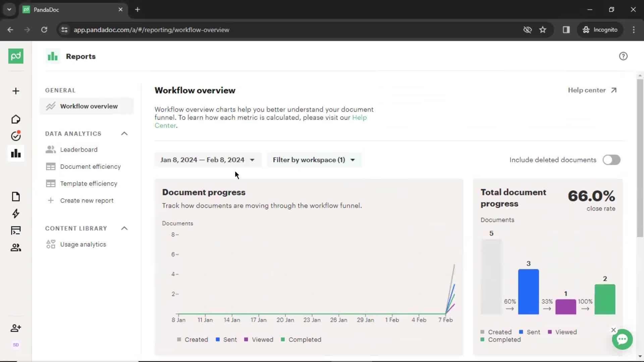Toggle Include deleted documents switch
The image size is (644, 362).
[611, 160]
